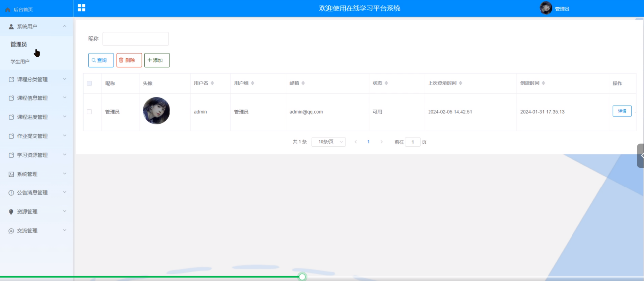Collapse the 系统用户 menu chevron
644x281 pixels.
[x=65, y=26]
